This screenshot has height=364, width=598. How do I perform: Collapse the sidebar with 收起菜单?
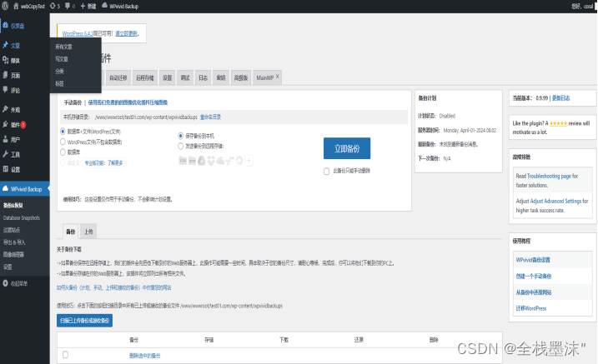coord(15,283)
